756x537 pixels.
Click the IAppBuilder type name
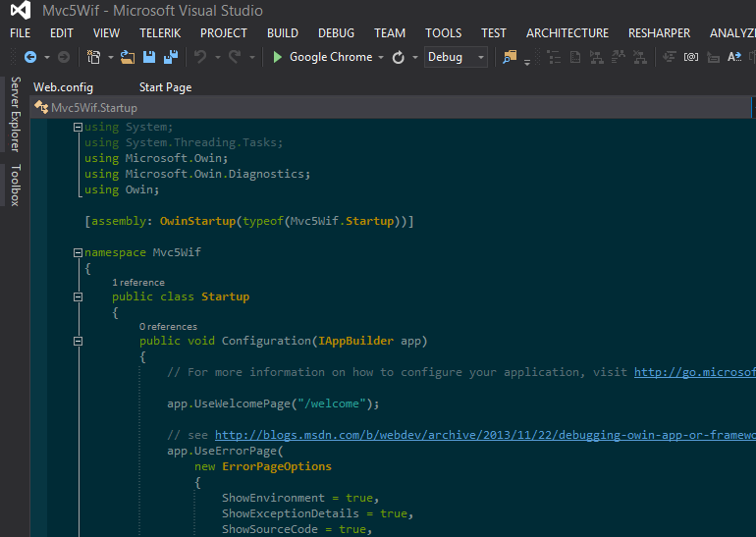[x=355, y=341]
